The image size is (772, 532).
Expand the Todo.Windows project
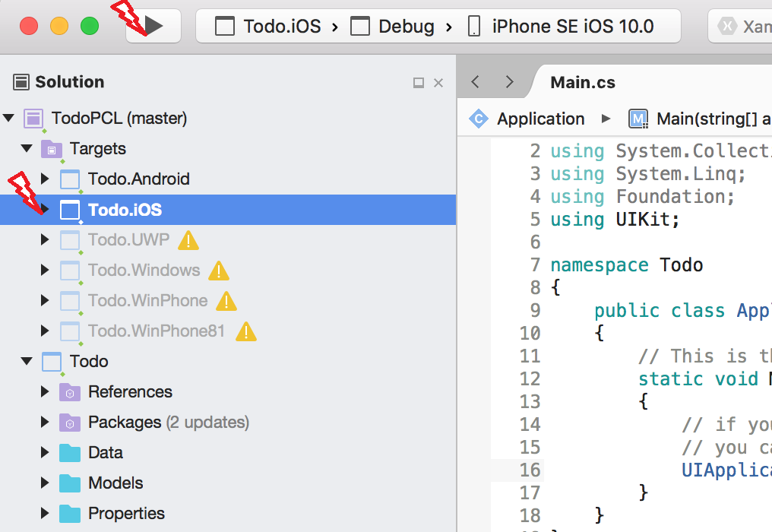45,270
